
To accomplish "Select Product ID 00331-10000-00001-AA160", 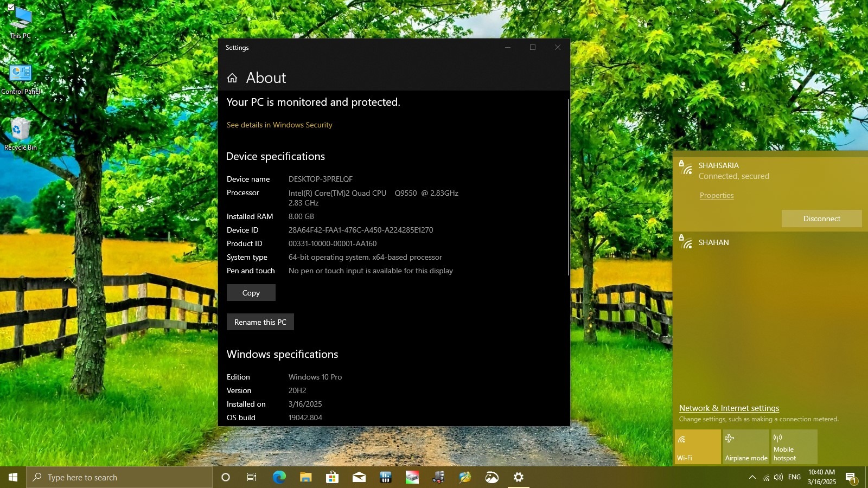I will (333, 244).
